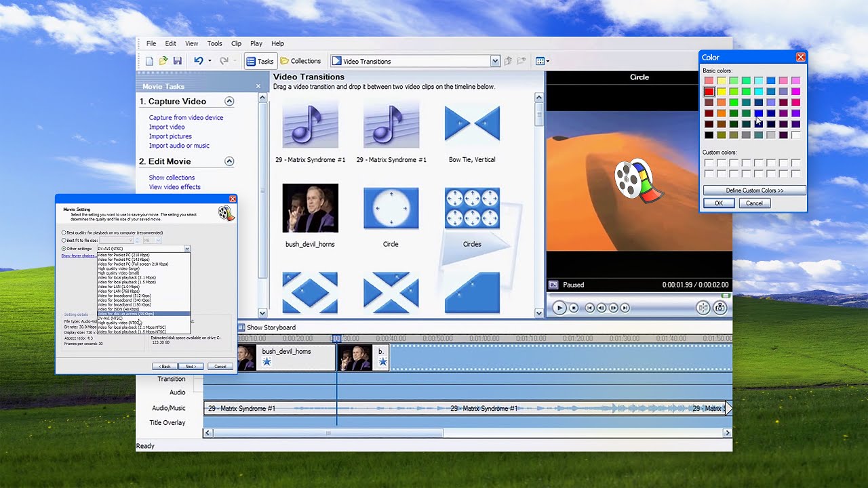Click the Show fewer choices link

(x=78, y=256)
